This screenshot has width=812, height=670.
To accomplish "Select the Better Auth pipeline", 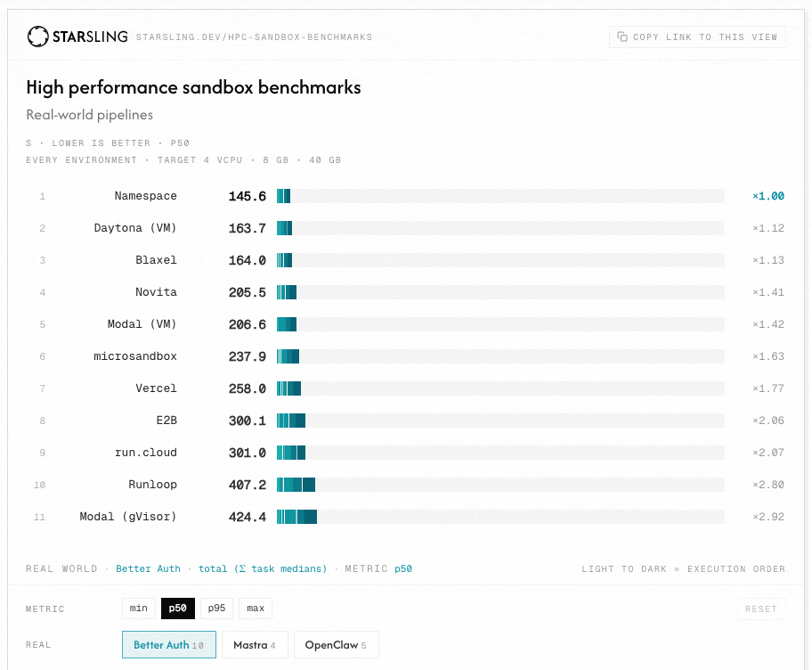I will (x=169, y=645).
